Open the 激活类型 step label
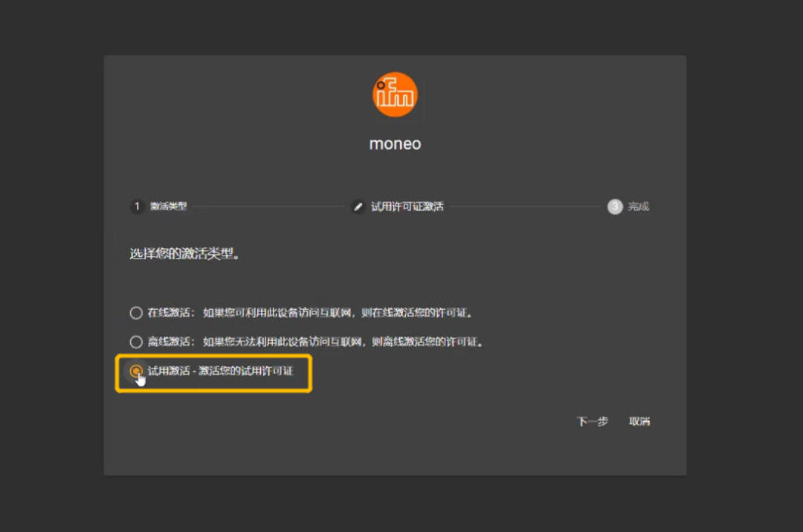Viewport: 803px width, 532px height. [x=168, y=207]
